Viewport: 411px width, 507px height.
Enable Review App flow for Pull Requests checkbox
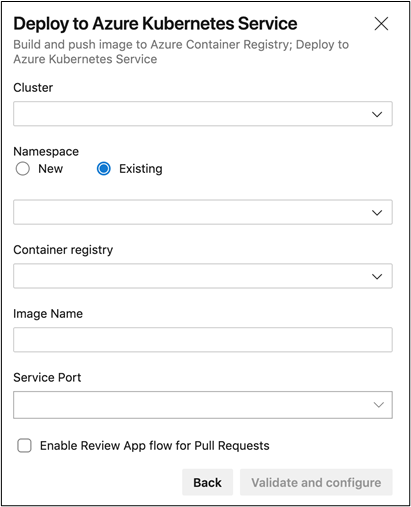(24, 446)
